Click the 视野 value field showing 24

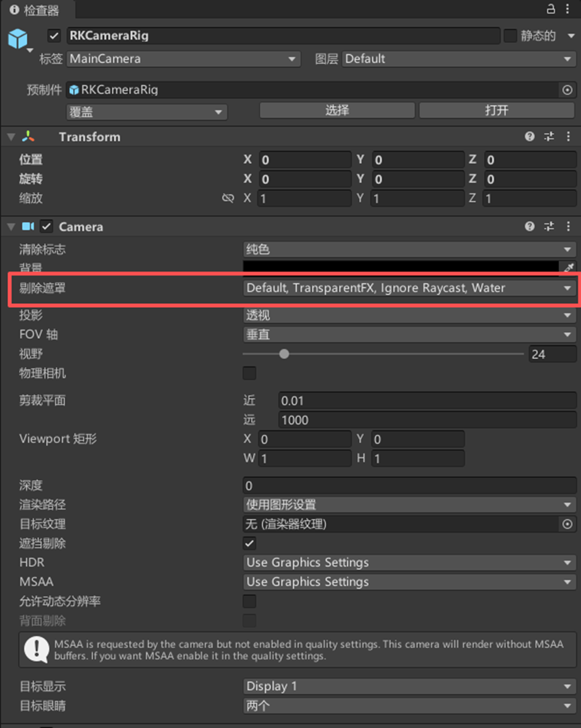[x=553, y=354]
